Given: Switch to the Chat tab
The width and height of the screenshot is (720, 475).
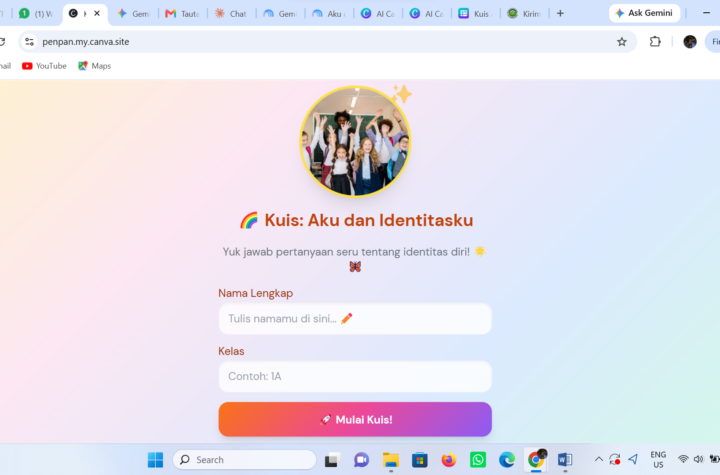Looking at the screenshot, I should point(231,14).
